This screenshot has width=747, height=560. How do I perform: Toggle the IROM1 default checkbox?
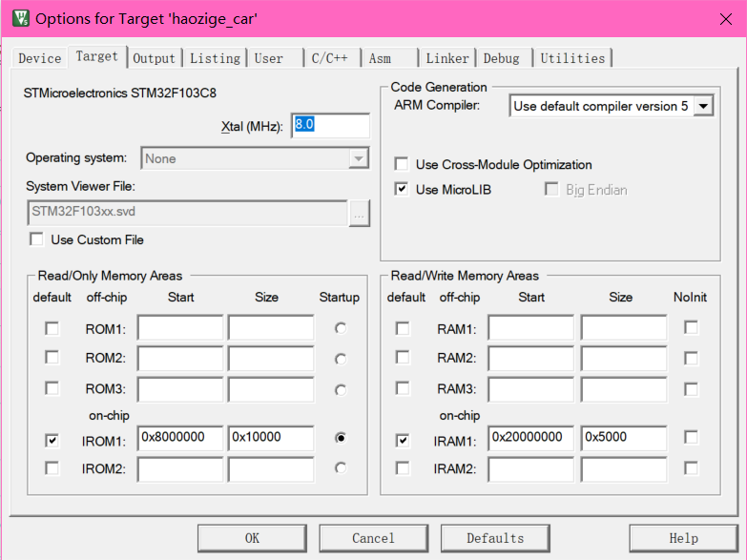click(52, 441)
